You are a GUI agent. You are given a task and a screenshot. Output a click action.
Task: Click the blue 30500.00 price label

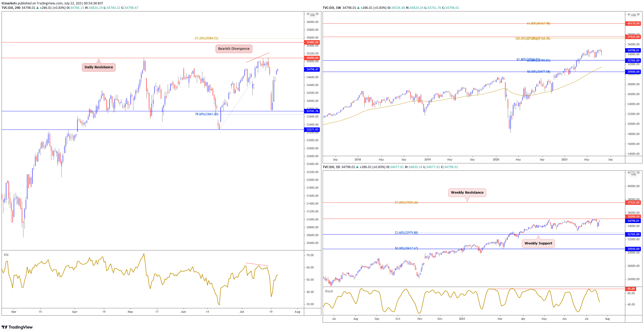pos(633,72)
